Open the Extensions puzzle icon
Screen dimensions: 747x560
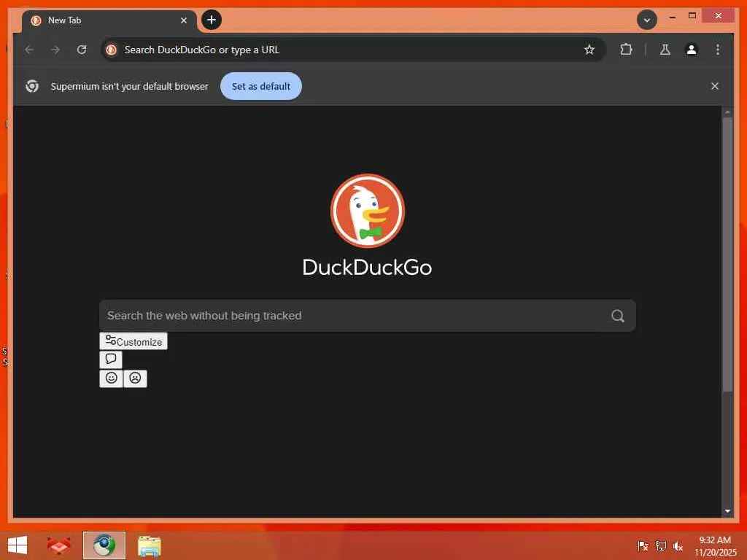626,50
